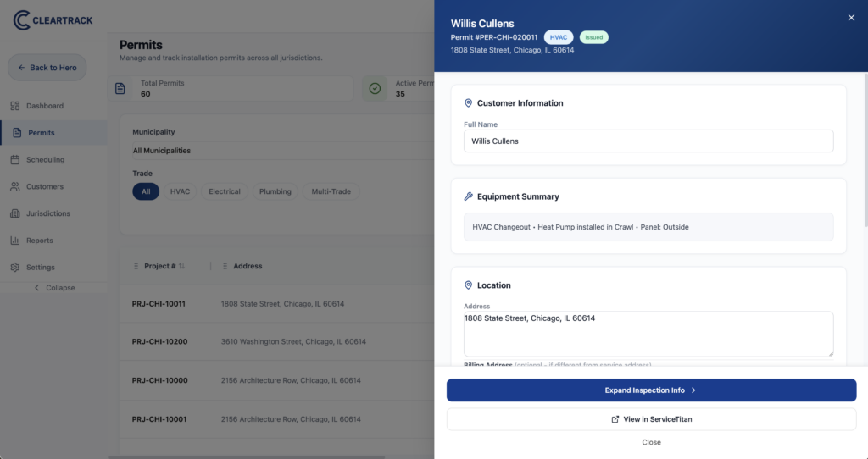
Task: Click the Active Permits checkmark icon
Action: (375, 89)
